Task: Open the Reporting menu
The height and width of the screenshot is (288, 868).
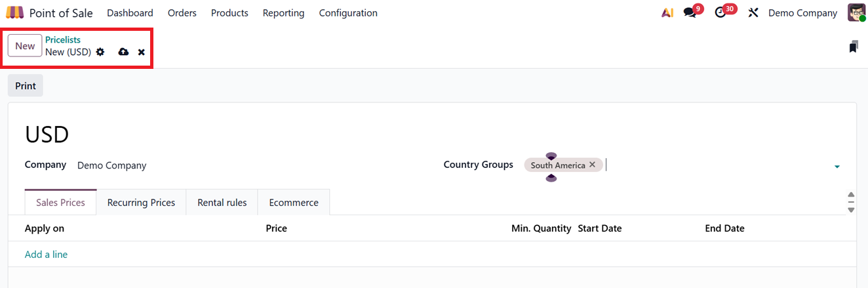Action: 283,13
